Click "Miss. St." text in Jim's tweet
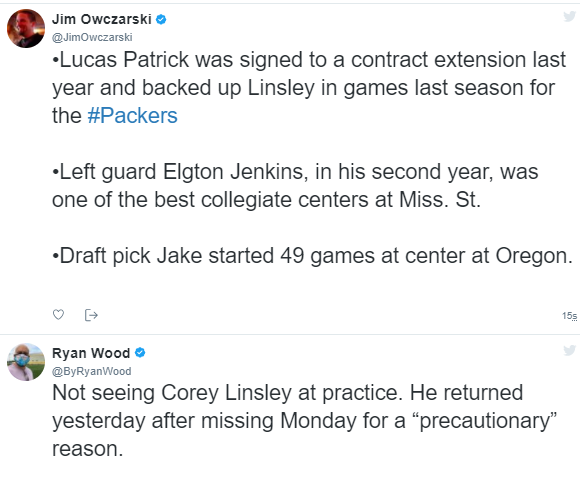Screen dimensions: 580x484 coord(440,200)
